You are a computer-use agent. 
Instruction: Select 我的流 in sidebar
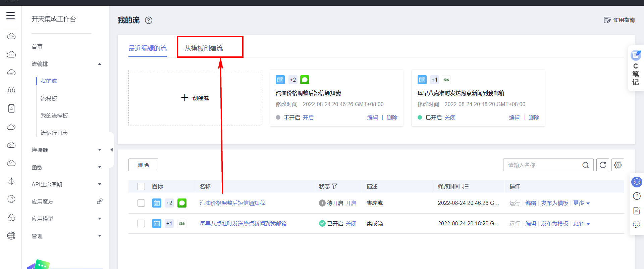coord(49,81)
